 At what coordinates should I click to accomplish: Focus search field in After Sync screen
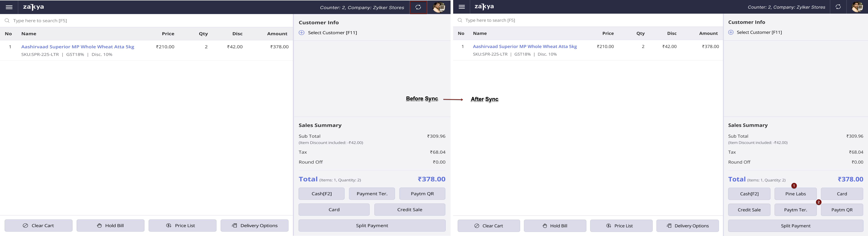coord(588,20)
